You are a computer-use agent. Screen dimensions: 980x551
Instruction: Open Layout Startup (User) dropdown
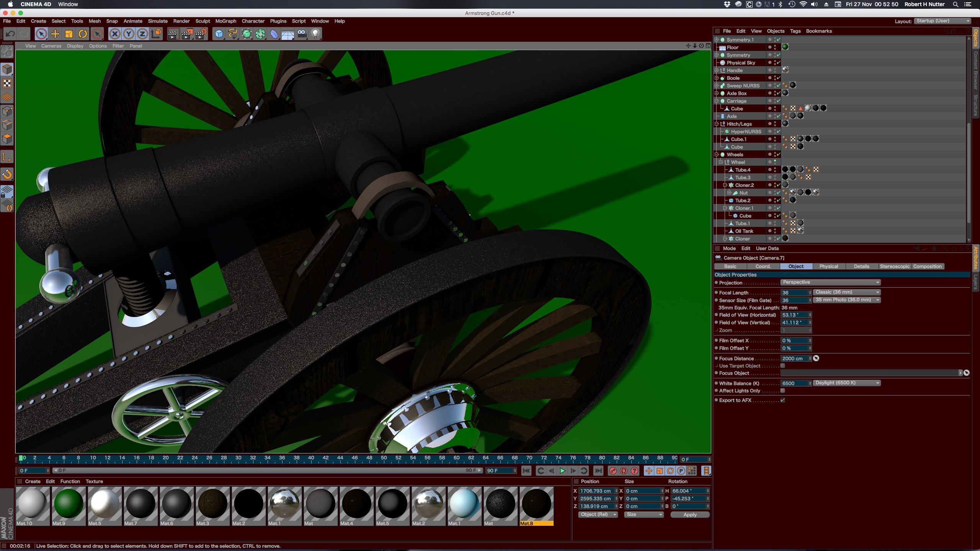(x=943, y=21)
